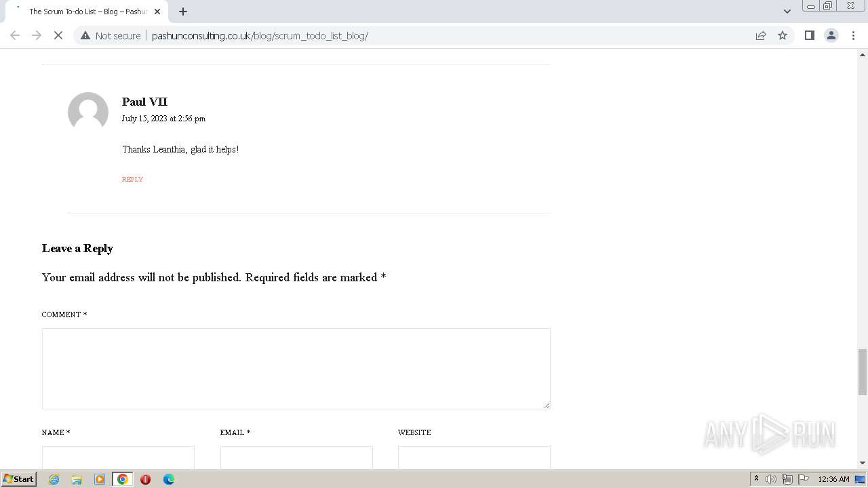Open the File Explorer taskbar icon
The image size is (868, 488).
pos(77,479)
